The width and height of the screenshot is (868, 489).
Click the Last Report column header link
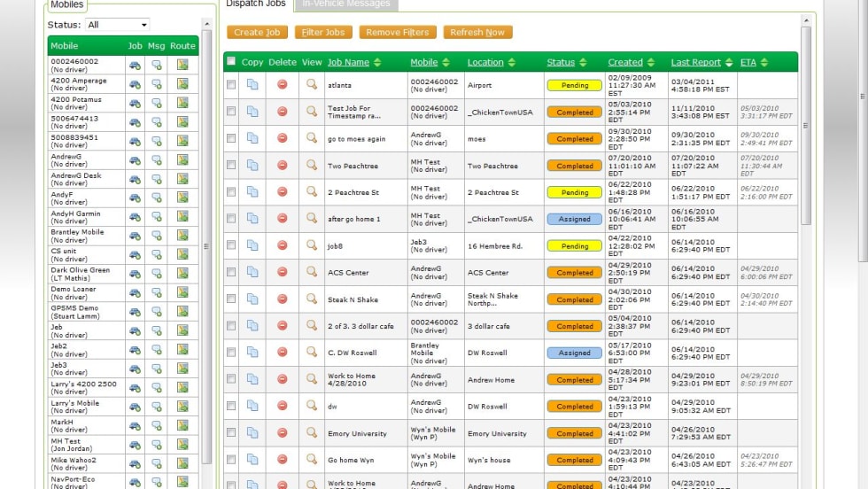[x=695, y=63]
